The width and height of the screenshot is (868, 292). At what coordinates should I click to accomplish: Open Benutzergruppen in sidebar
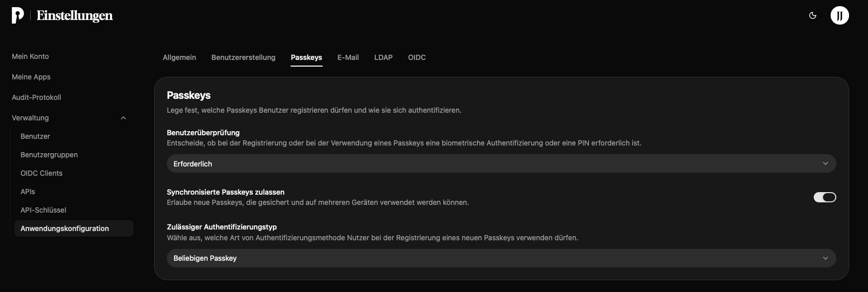[49, 155]
